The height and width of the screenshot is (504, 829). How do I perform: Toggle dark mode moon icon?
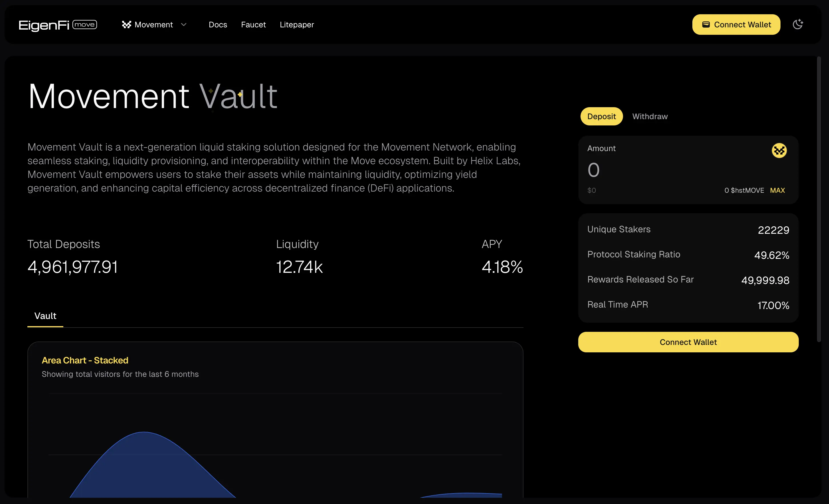click(x=798, y=24)
